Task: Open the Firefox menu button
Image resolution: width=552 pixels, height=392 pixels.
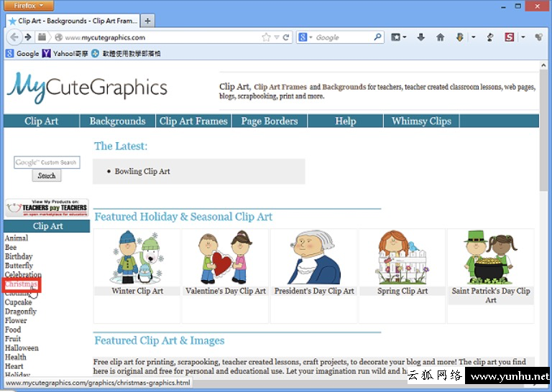Action: coord(29,5)
